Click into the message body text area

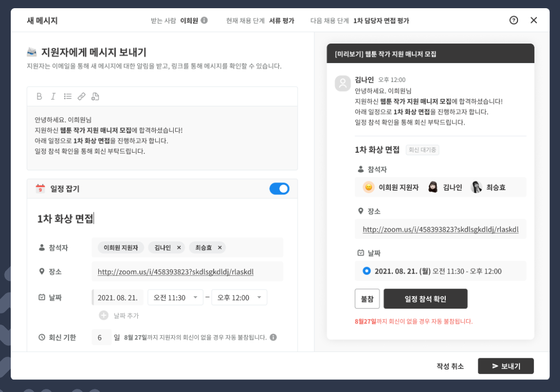(162, 138)
